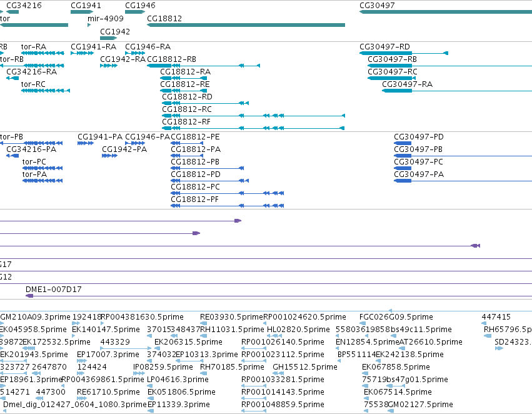Click the EP17007.3prime EST label
The height and width of the screenshot is (414, 532).
pyautogui.click(x=108, y=355)
